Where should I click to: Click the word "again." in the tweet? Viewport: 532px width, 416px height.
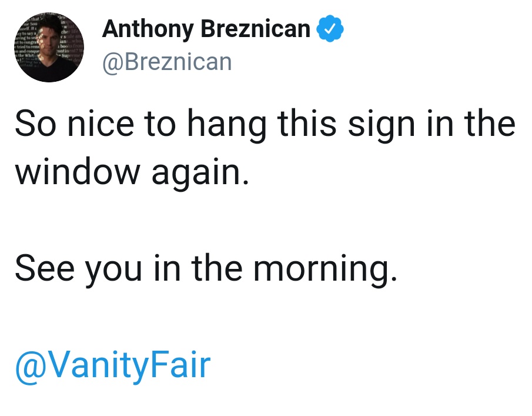(x=200, y=172)
